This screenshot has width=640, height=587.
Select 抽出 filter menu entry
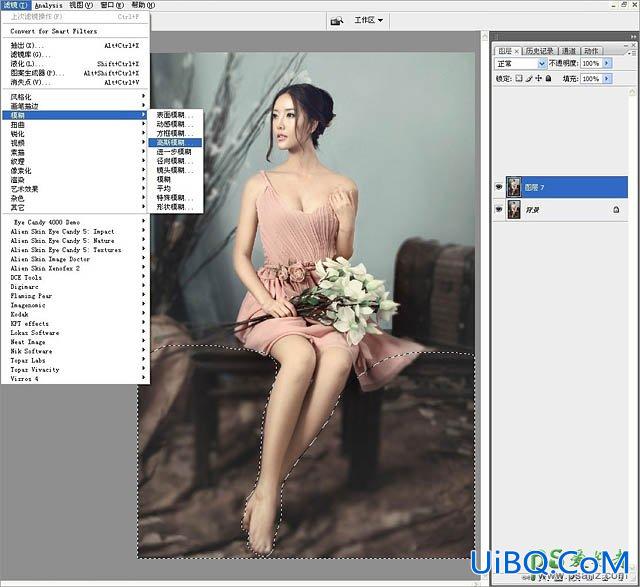point(75,45)
